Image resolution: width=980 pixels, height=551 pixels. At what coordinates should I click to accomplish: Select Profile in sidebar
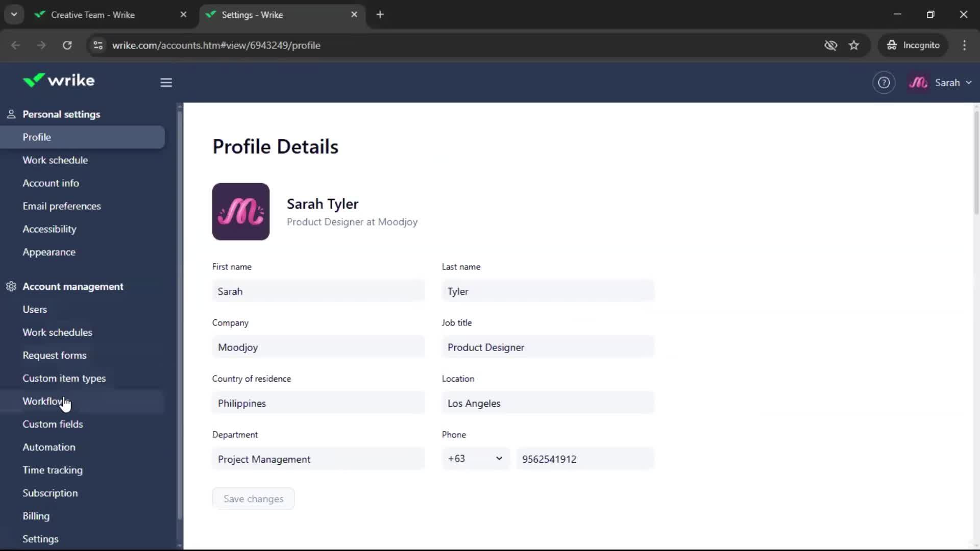click(x=82, y=137)
